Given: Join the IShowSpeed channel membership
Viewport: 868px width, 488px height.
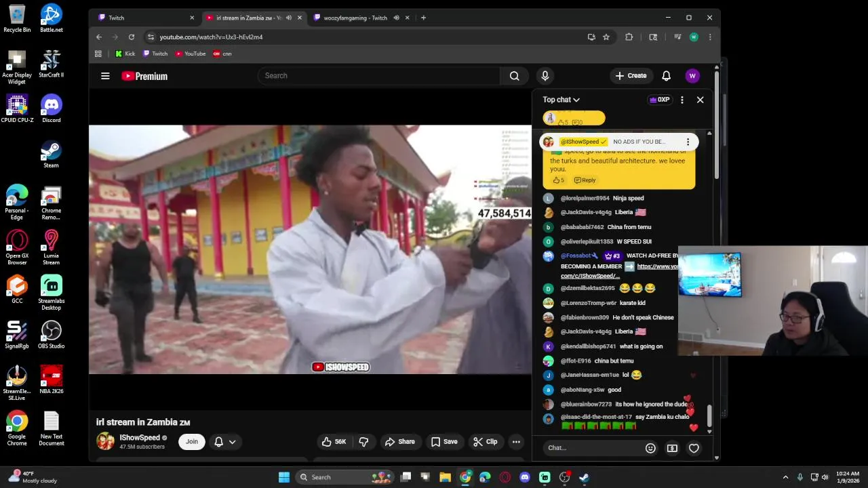Looking at the screenshot, I should tap(192, 442).
